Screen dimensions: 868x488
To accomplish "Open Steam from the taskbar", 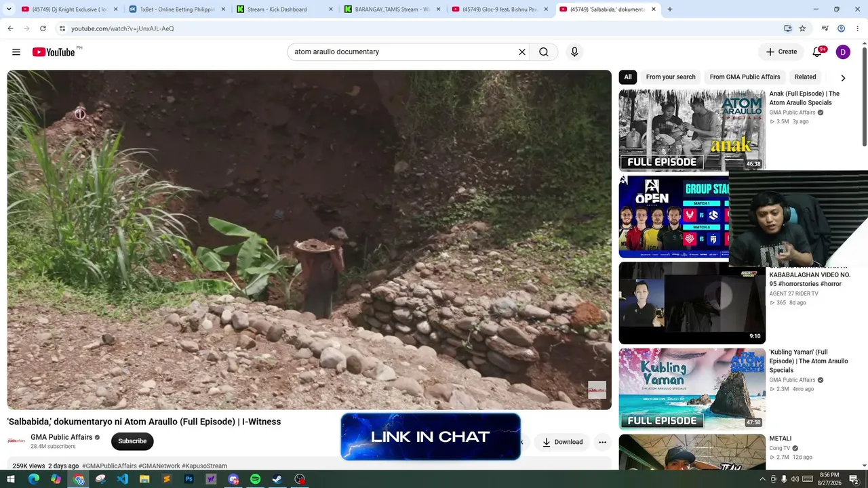I will click(x=277, y=479).
